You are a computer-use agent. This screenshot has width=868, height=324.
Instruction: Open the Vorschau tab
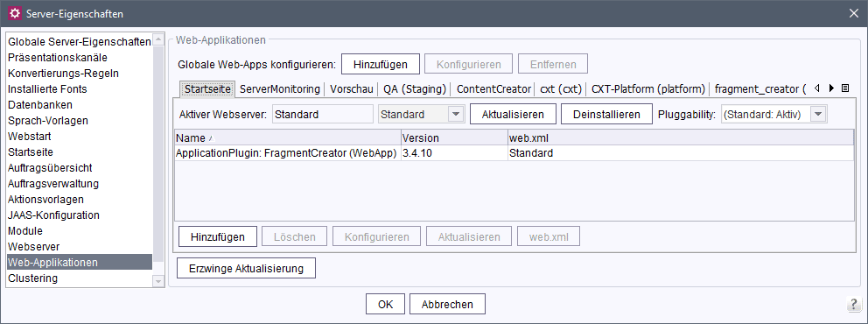point(352,88)
